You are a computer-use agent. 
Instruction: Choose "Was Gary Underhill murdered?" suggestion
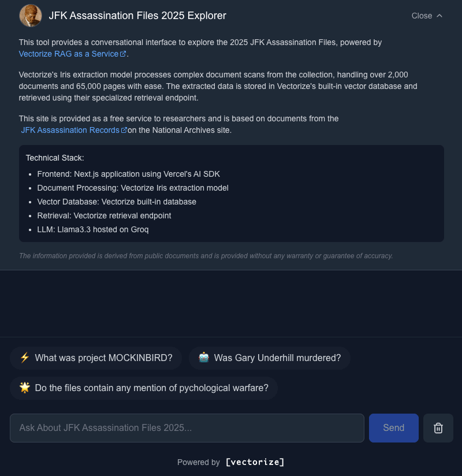277,358
